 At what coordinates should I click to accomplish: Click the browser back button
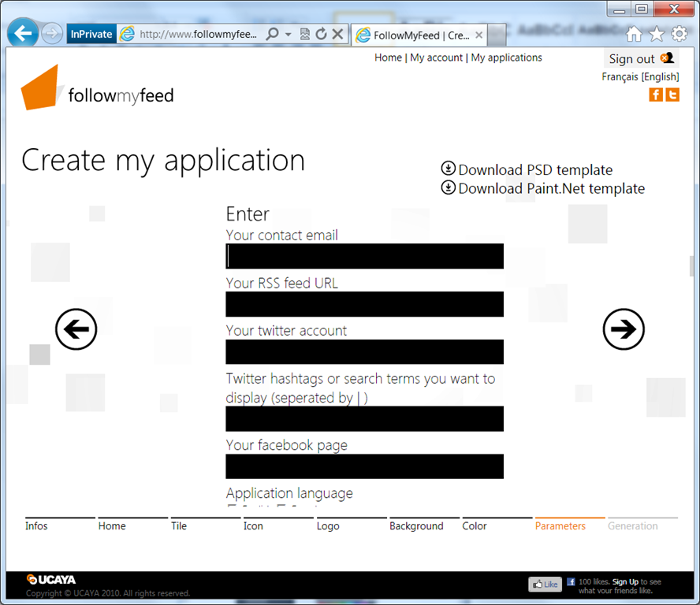[x=24, y=34]
